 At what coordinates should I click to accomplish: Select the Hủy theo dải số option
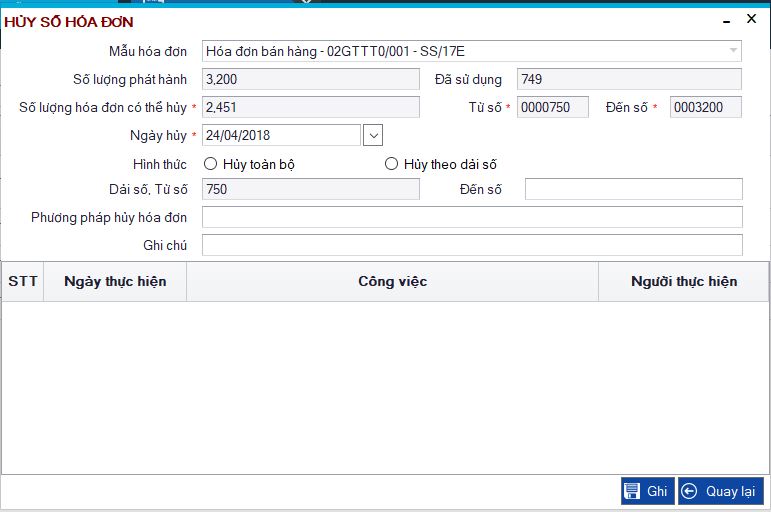(x=392, y=164)
